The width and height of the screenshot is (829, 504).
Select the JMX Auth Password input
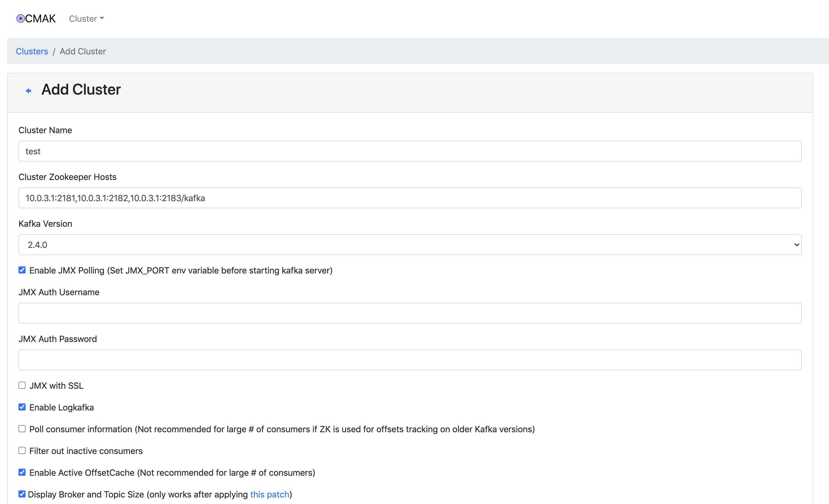pos(410,360)
